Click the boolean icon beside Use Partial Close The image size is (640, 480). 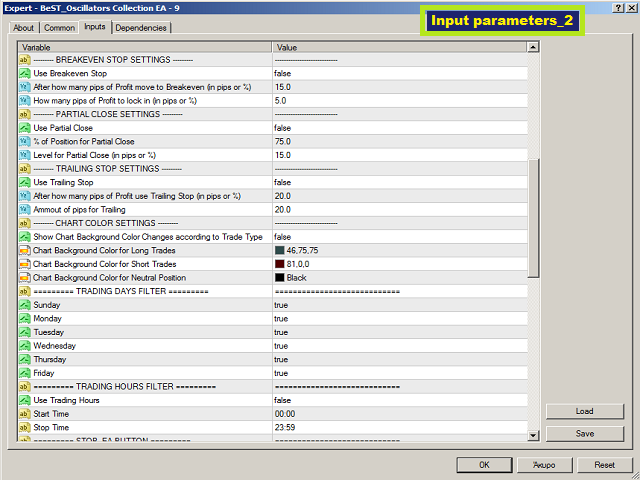point(25,128)
